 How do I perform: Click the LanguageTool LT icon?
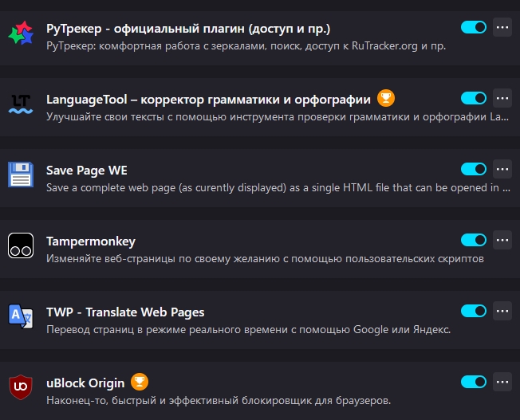(x=21, y=104)
